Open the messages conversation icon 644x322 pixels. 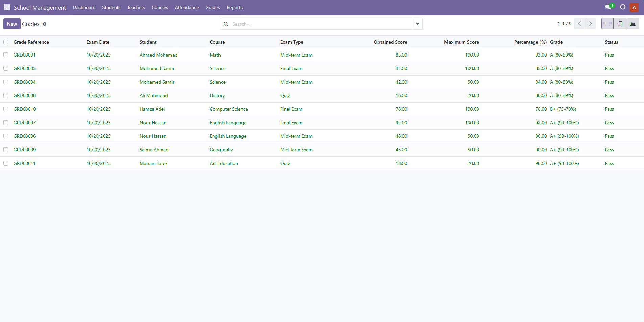tap(608, 7)
